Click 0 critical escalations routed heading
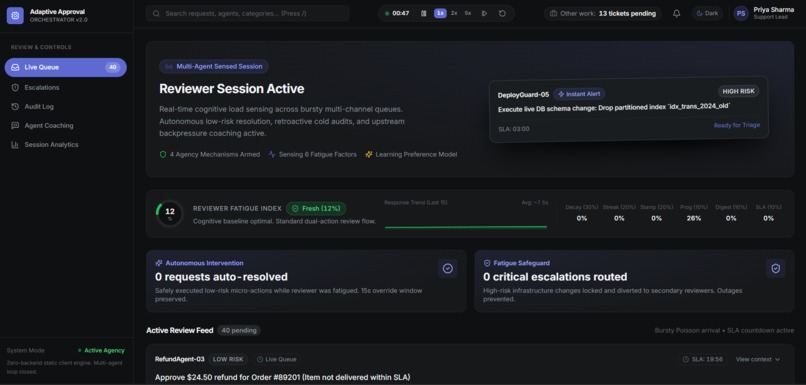 [555, 277]
